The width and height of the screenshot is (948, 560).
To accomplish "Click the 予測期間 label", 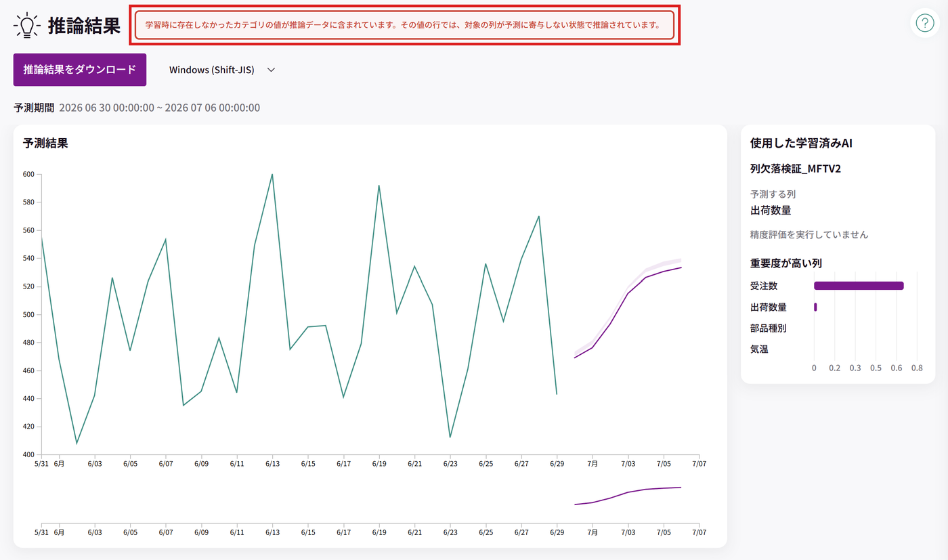I will click(34, 108).
